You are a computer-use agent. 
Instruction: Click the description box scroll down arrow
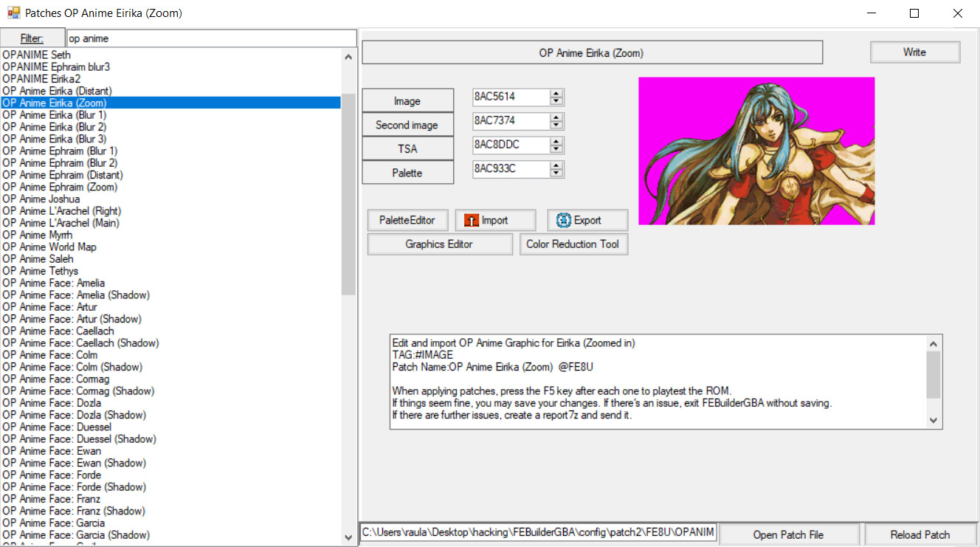933,419
